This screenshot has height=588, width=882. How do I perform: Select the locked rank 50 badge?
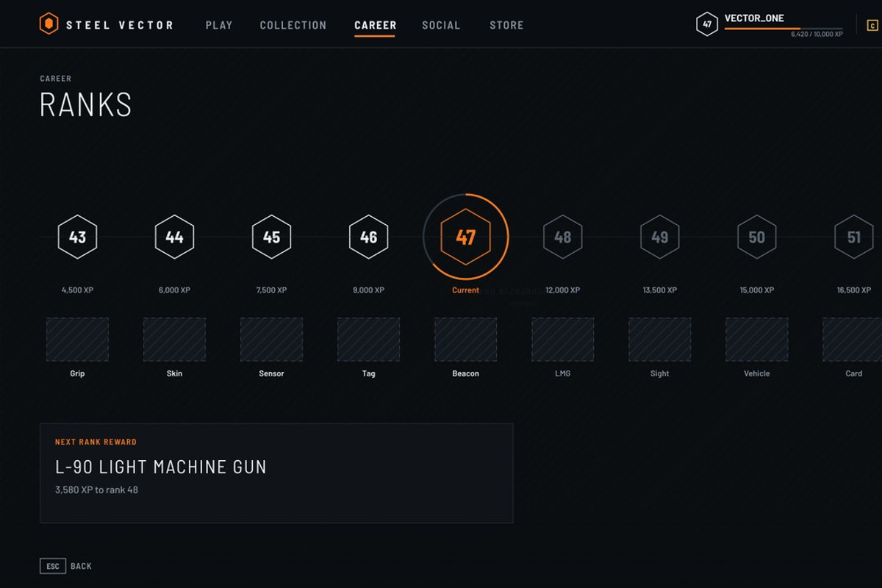[756, 237]
